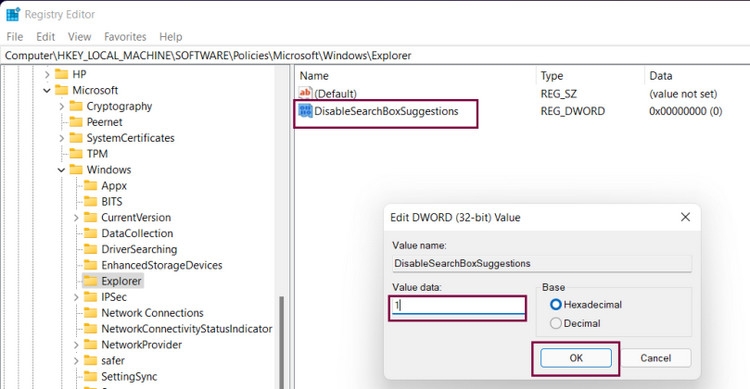Click the SystemCertificates folder icon
Viewport: 750px width, 389px height.
(x=76, y=138)
